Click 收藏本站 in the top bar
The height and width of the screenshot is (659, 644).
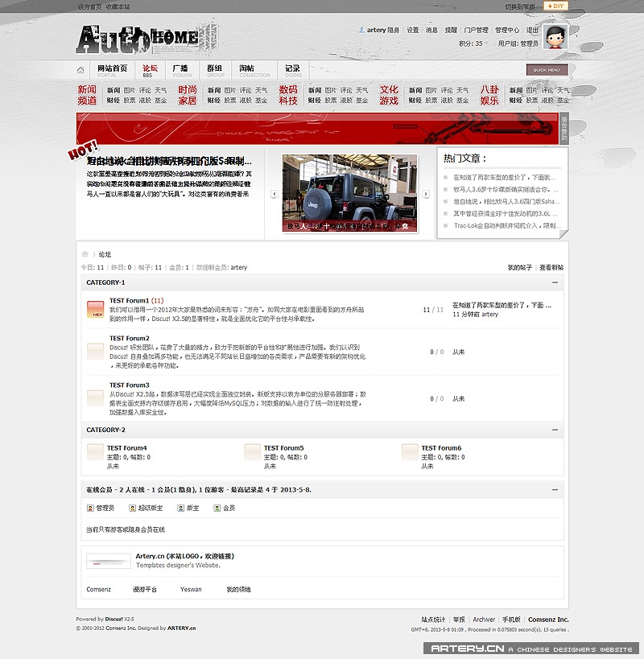tap(118, 6)
